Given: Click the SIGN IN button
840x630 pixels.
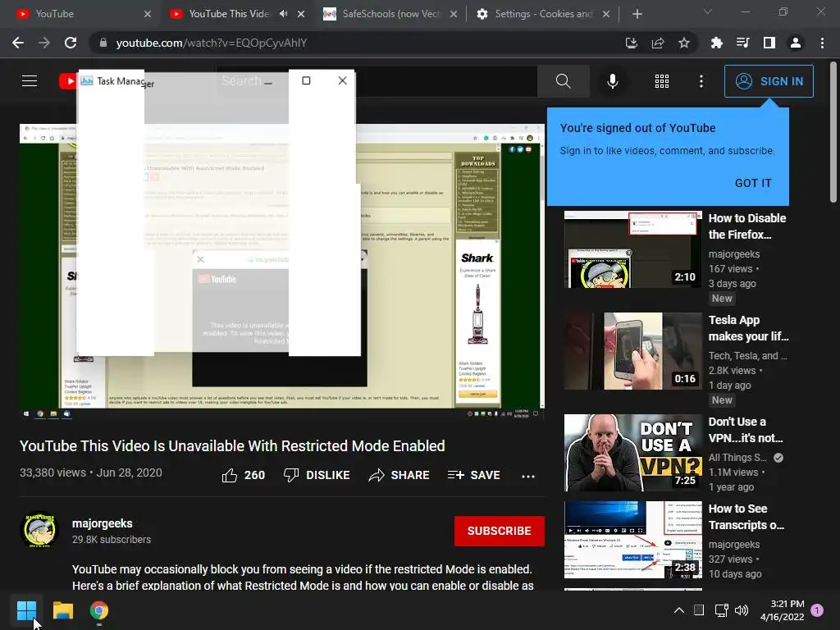Looking at the screenshot, I should click(x=769, y=81).
